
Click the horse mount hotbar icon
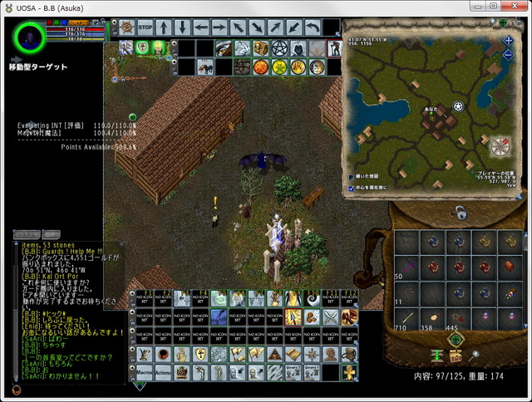(x=205, y=66)
